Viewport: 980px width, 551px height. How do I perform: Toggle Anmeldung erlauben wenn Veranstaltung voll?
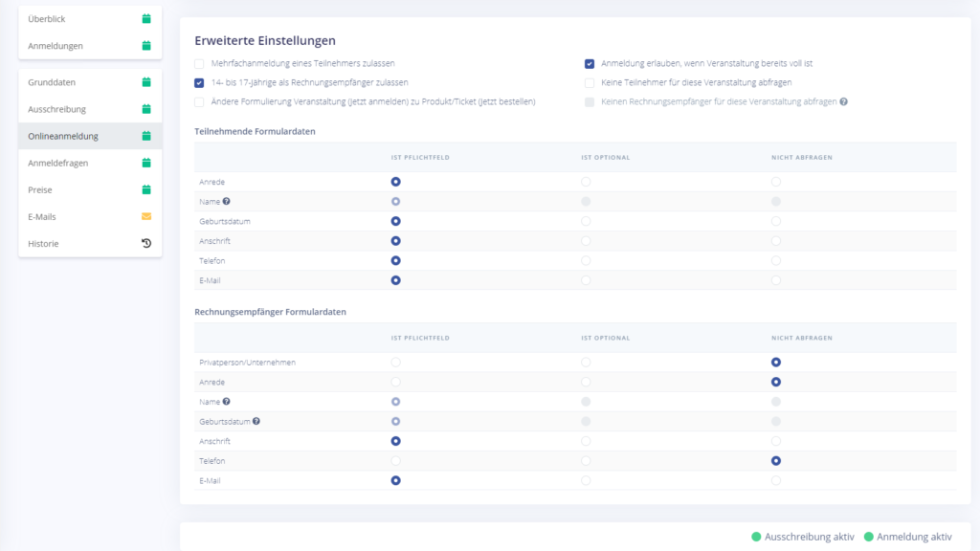pos(590,64)
